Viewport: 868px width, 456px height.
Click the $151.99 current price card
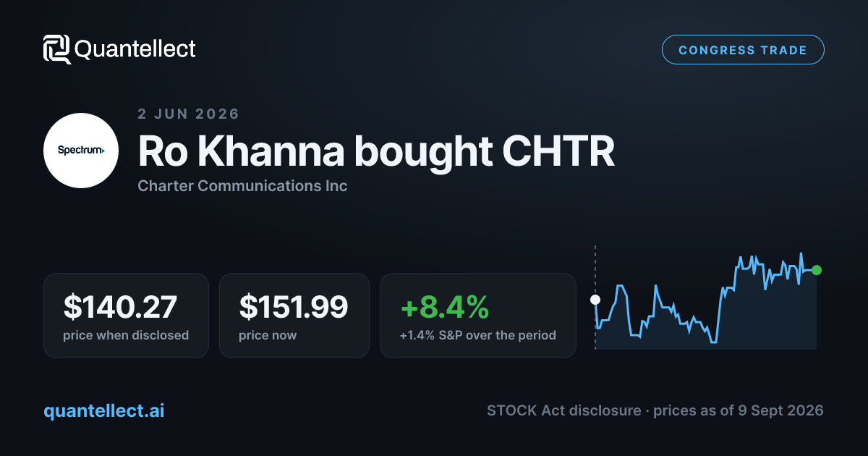pyautogui.click(x=294, y=315)
